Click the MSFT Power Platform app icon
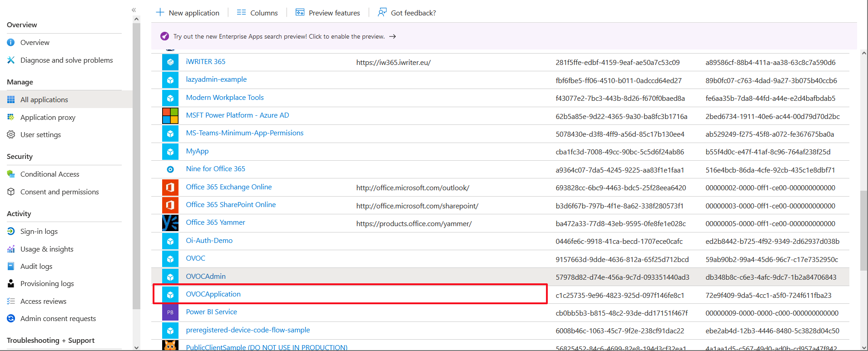This screenshot has height=351, width=868. [x=170, y=116]
